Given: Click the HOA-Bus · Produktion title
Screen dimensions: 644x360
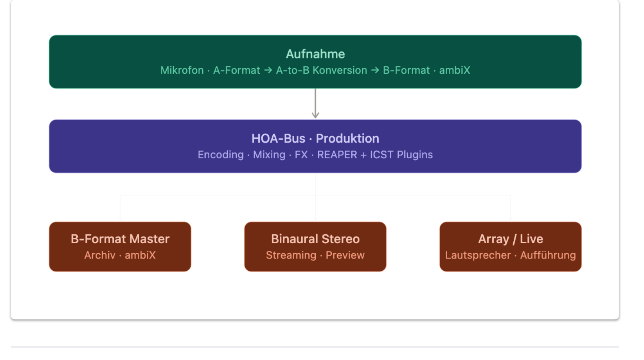Looking at the screenshot, I should pos(315,139).
